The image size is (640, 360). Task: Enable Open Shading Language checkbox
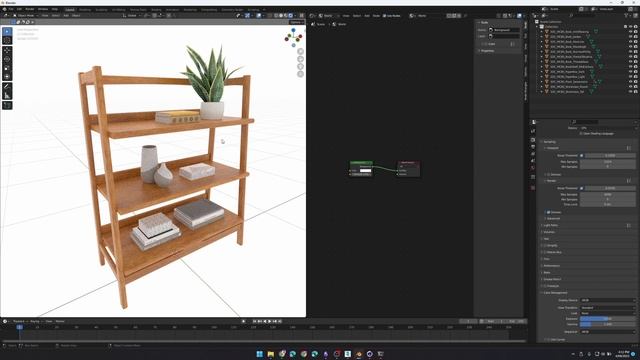click(581, 133)
